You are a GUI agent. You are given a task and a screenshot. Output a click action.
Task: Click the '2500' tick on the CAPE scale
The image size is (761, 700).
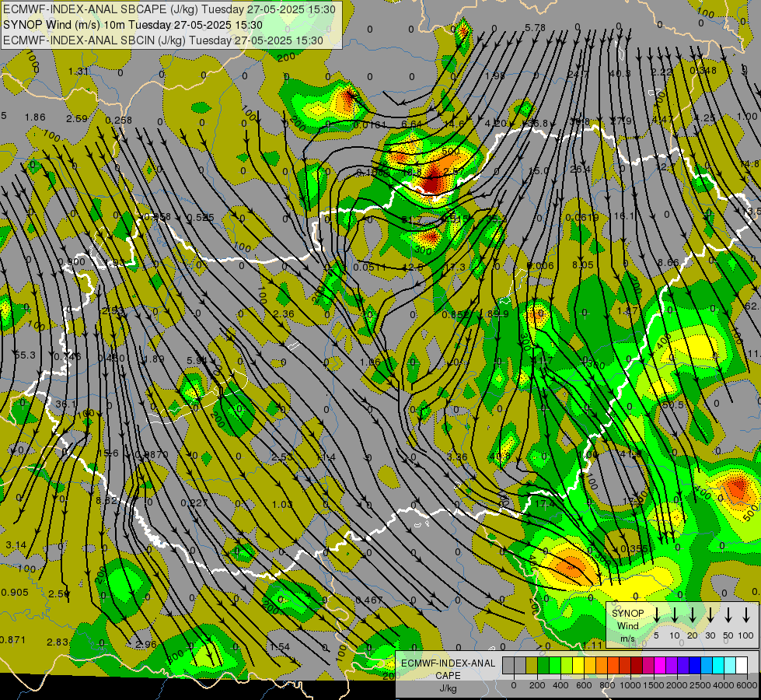pos(700,685)
